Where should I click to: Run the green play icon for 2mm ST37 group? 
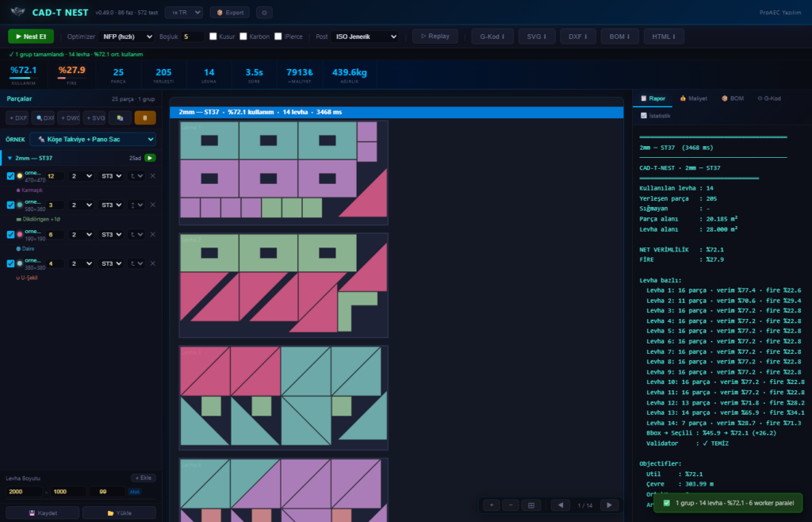point(150,158)
